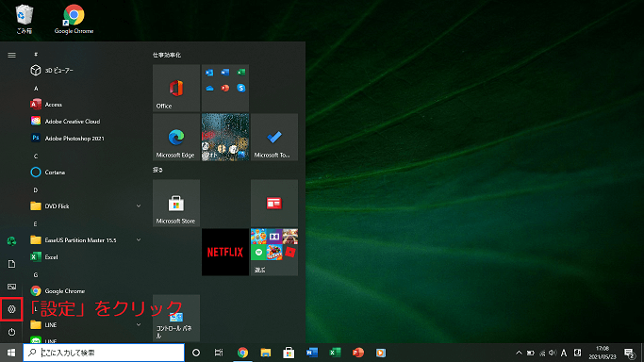This screenshot has width=644, height=362.
Task: Open the Microsoft Edge tile
Action: (x=176, y=137)
